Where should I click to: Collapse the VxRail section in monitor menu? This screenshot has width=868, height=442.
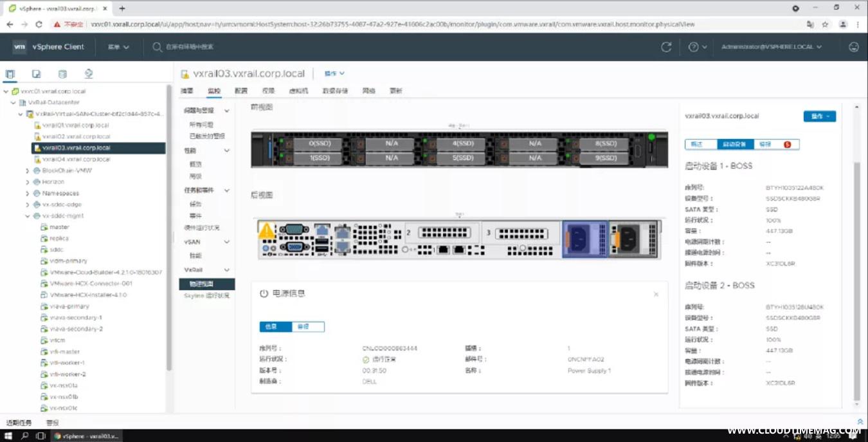point(226,270)
